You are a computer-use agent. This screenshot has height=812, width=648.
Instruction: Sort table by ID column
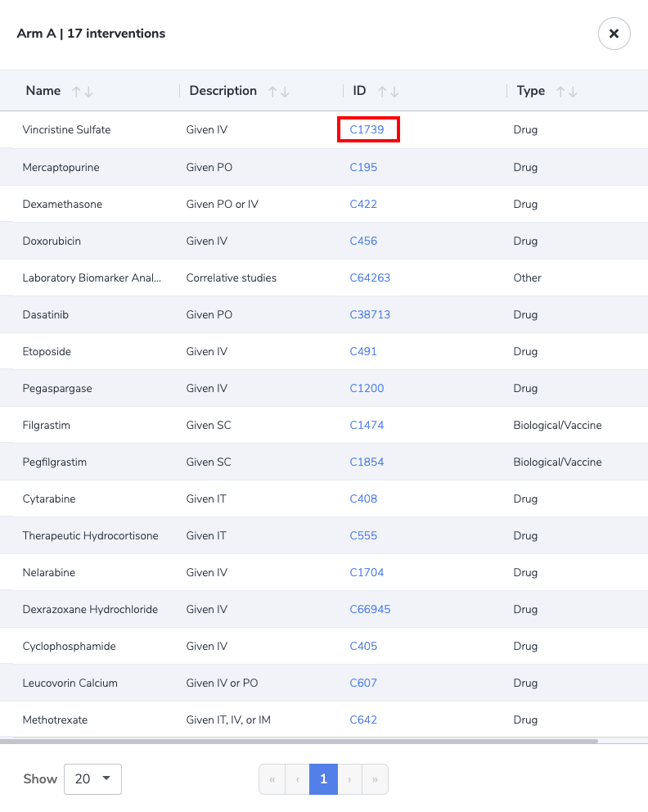(x=388, y=92)
